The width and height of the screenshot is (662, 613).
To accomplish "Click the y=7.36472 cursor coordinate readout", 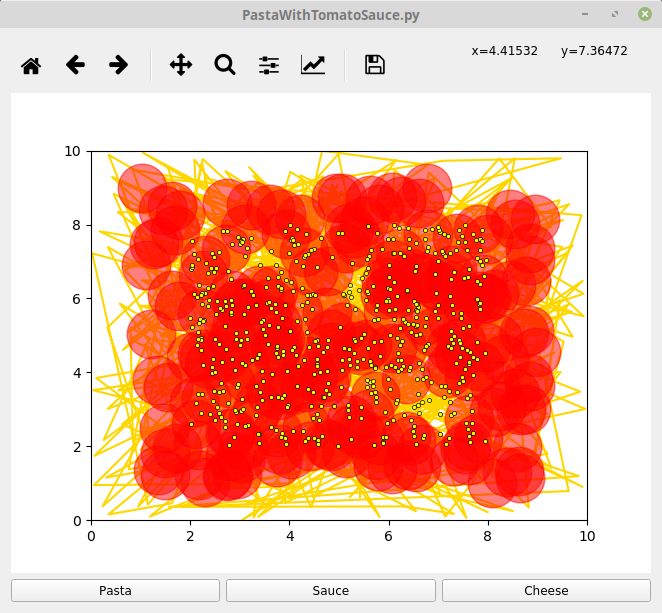I will pos(594,51).
